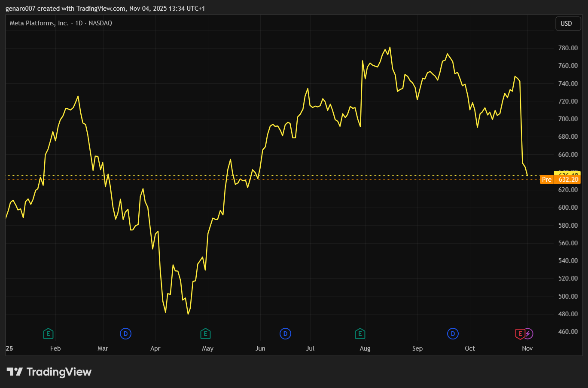Click the 460.00 price axis label
588x388 pixels.
[x=568, y=332]
